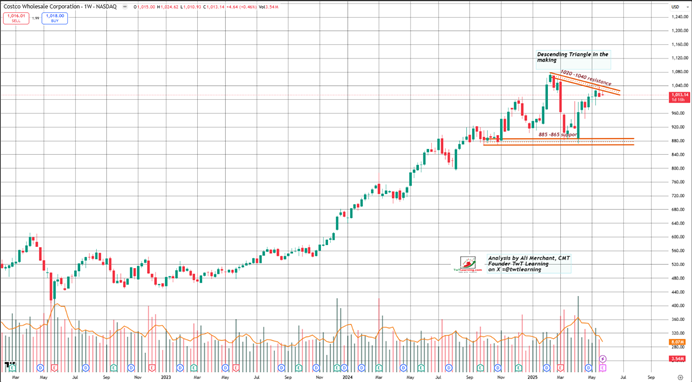Click the red E earnings marker nearest 2025 Mar

560,367
